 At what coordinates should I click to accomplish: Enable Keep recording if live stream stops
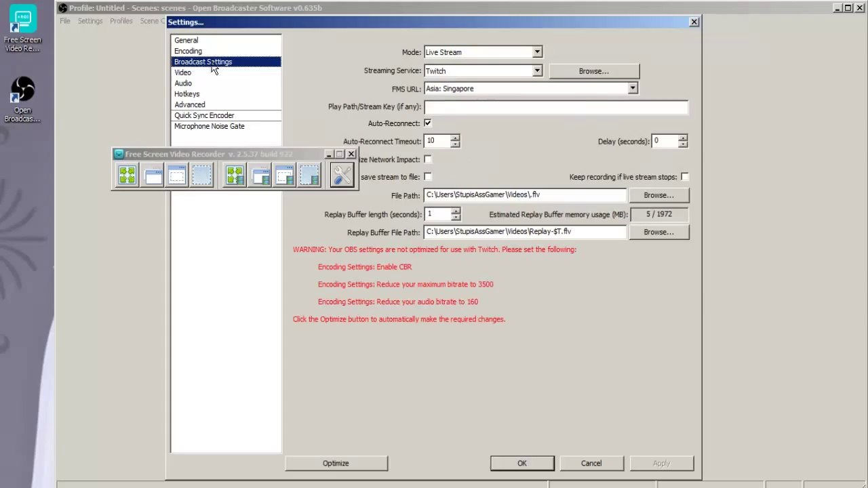click(x=685, y=177)
